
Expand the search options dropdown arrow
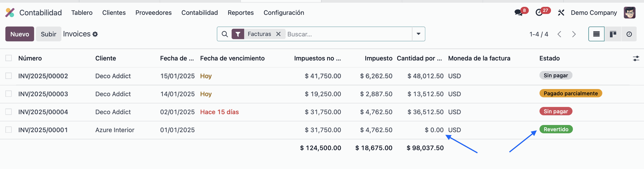(x=419, y=34)
